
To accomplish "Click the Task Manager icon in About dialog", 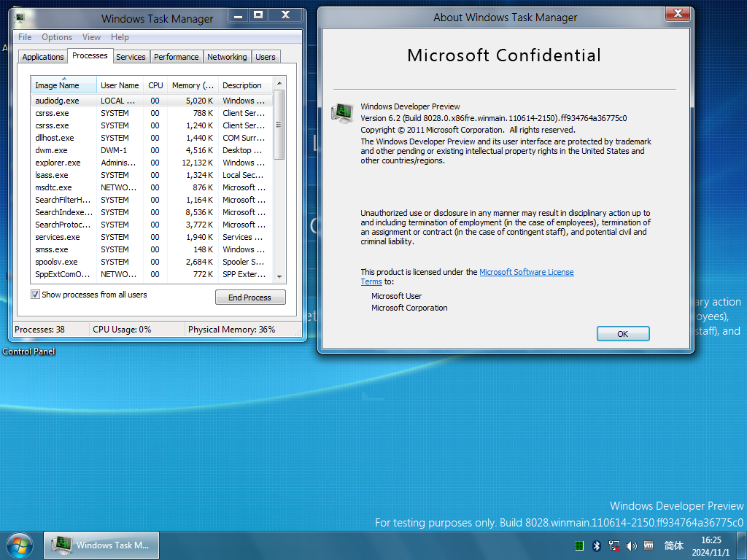I will pos(342,113).
